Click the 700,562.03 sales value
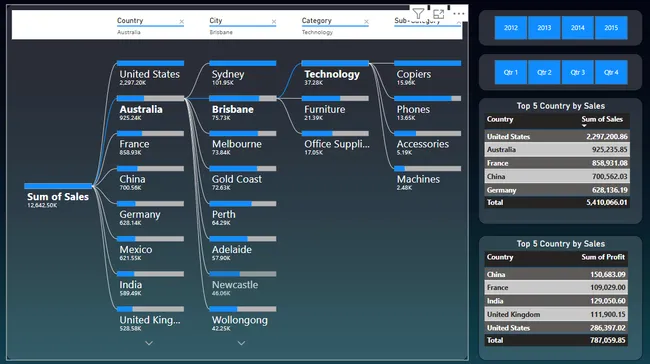 point(609,177)
